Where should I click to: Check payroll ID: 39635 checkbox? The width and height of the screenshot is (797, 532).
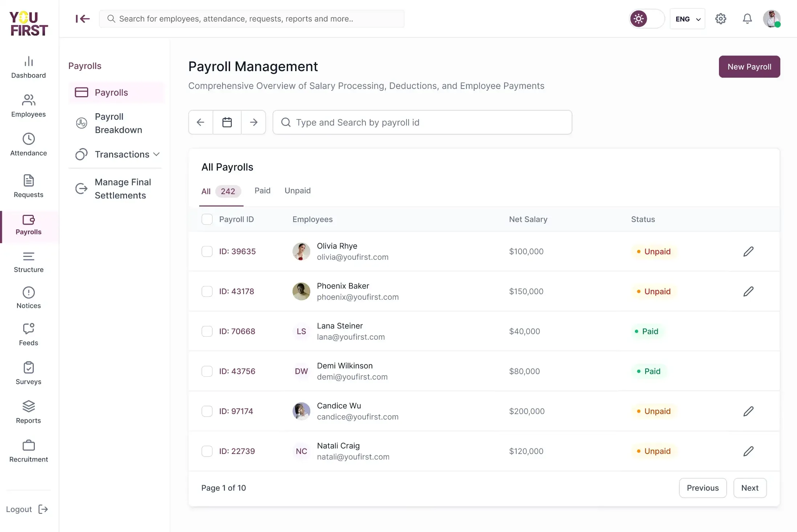[207, 251]
